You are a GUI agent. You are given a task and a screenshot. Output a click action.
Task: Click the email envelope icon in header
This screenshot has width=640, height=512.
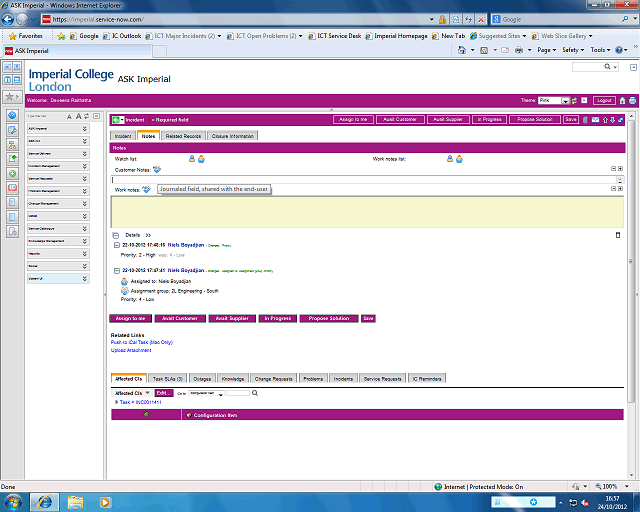point(595,119)
